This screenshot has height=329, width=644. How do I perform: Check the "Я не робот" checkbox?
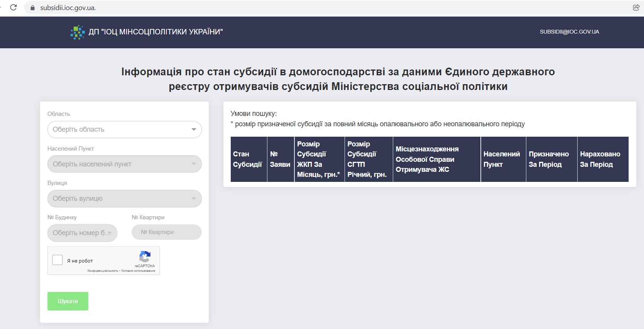click(x=57, y=260)
